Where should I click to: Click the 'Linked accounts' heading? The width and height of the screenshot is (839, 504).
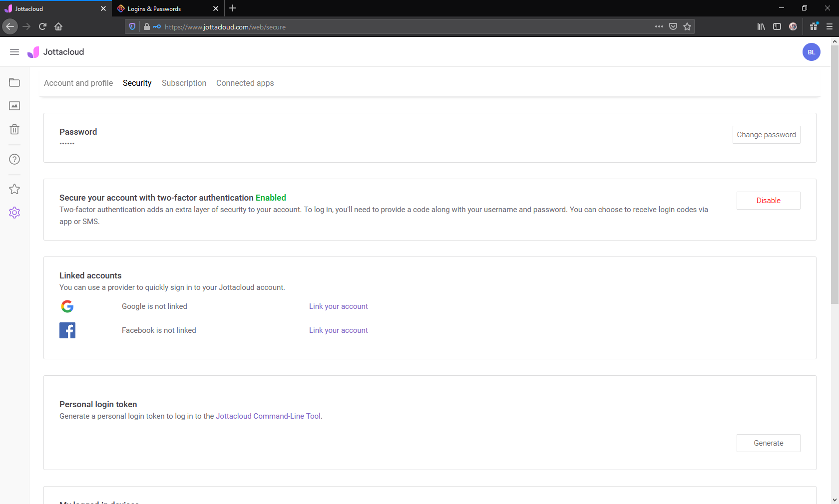[x=90, y=275]
